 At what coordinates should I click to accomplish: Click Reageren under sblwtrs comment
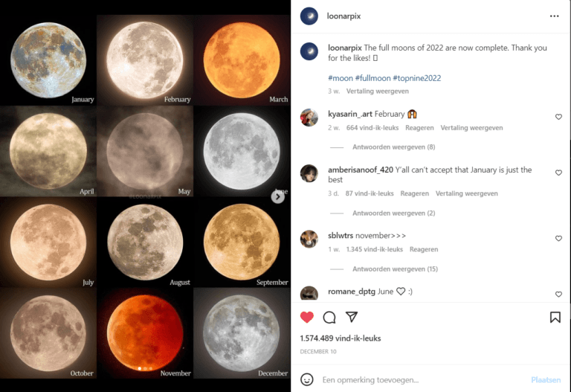pyautogui.click(x=424, y=249)
